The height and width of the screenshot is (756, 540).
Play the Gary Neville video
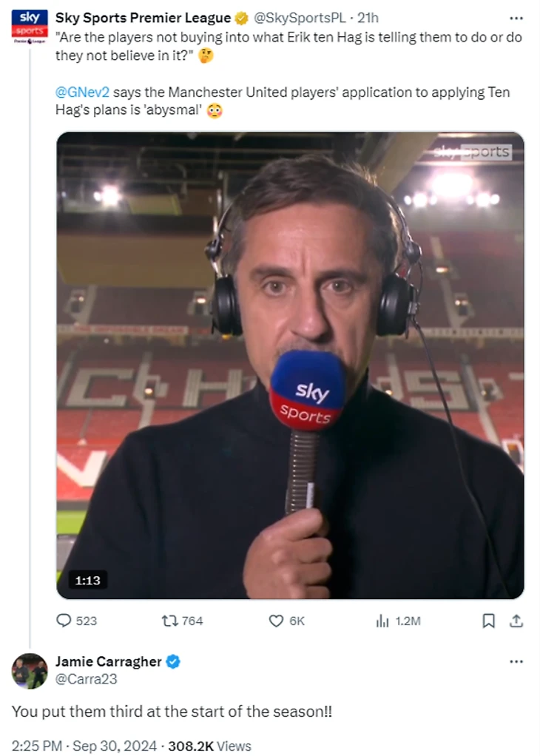(x=290, y=365)
